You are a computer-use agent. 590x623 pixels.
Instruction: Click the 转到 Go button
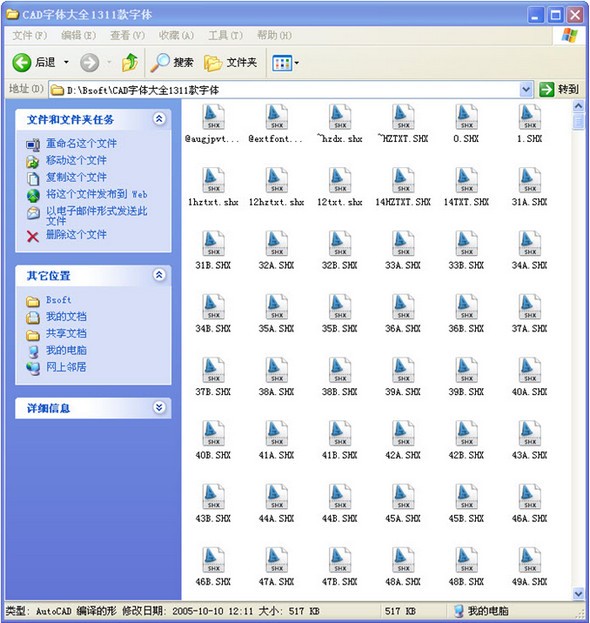click(559, 89)
